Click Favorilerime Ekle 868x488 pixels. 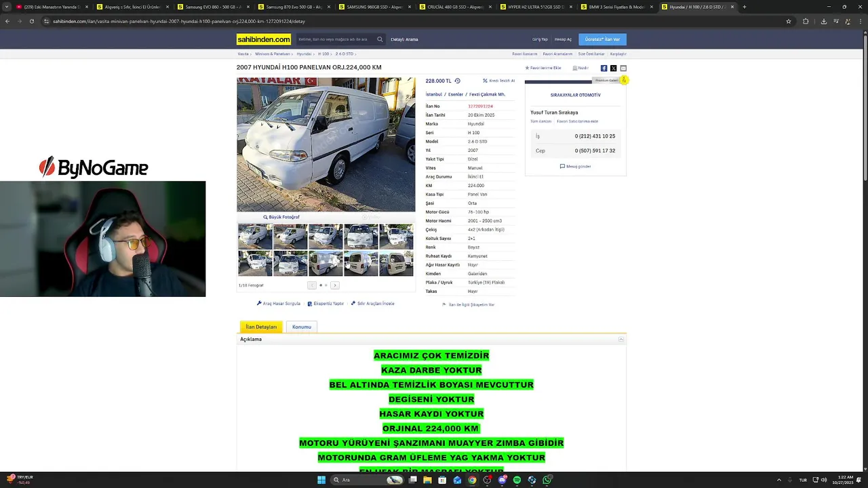click(x=543, y=68)
